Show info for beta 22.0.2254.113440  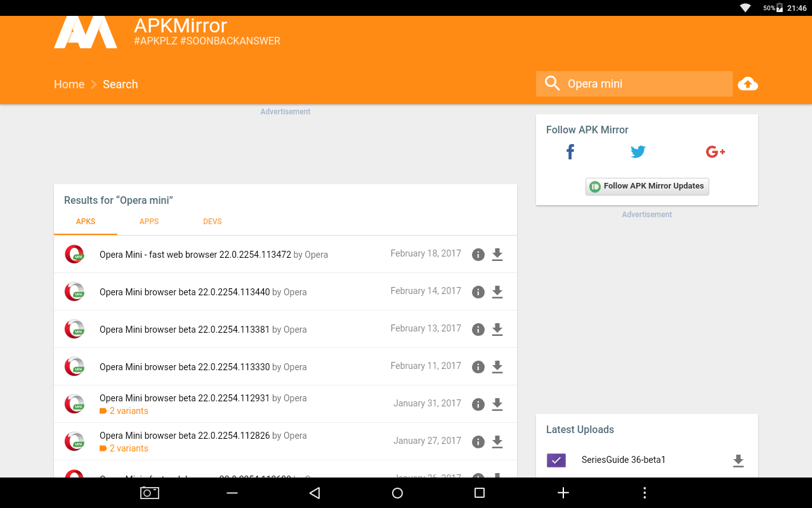(478, 292)
